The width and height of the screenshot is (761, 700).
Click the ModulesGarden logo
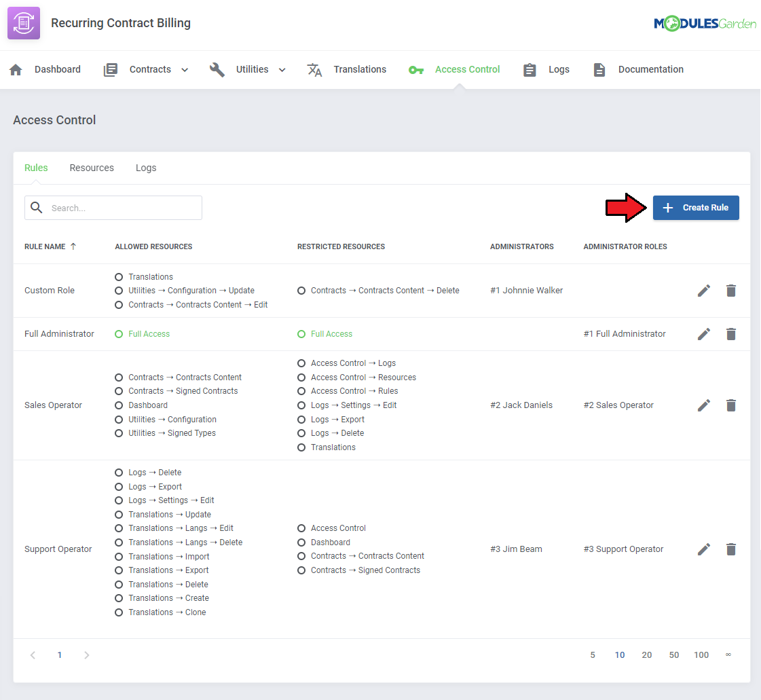[x=705, y=23]
